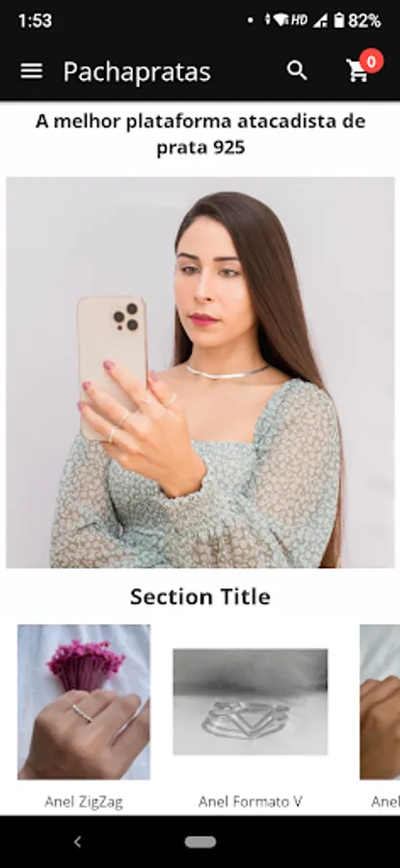This screenshot has width=400, height=868.
Task: Select the Anel ZigZag label
Action: (x=84, y=801)
